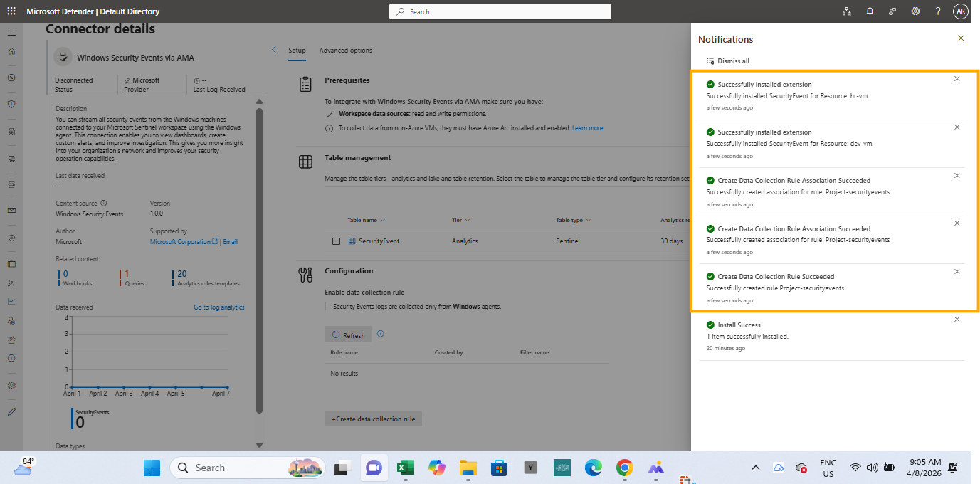Image resolution: width=980 pixels, height=484 pixels.
Task: Open Google Chrome from the taskbar
Action: 624,468
